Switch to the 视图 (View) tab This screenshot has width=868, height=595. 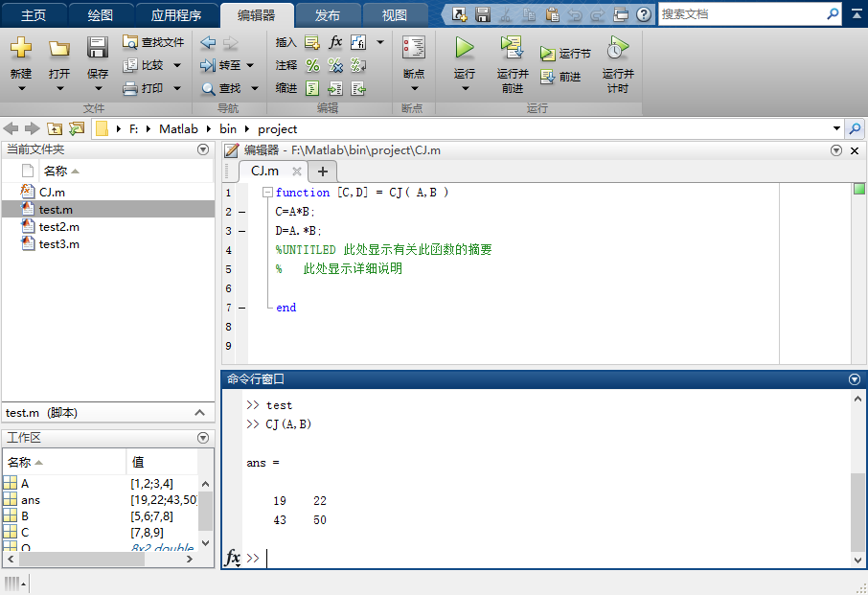point(394,15)
